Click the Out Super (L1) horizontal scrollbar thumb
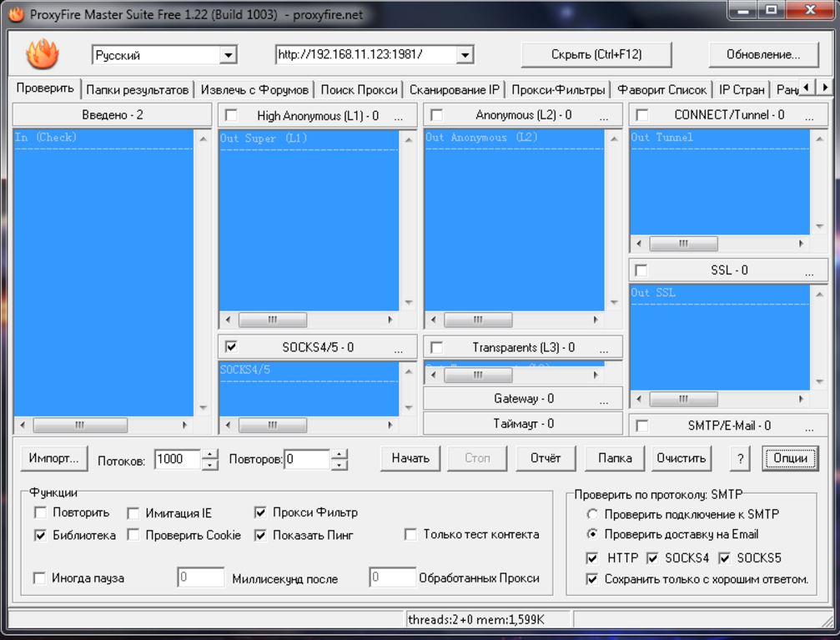 coord(273,320)
